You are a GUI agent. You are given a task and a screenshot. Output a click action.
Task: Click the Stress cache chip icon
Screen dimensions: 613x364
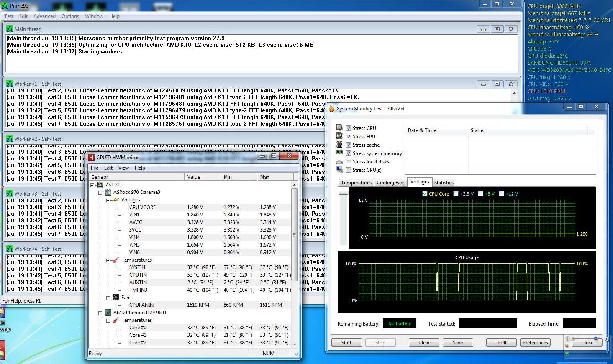339,145
